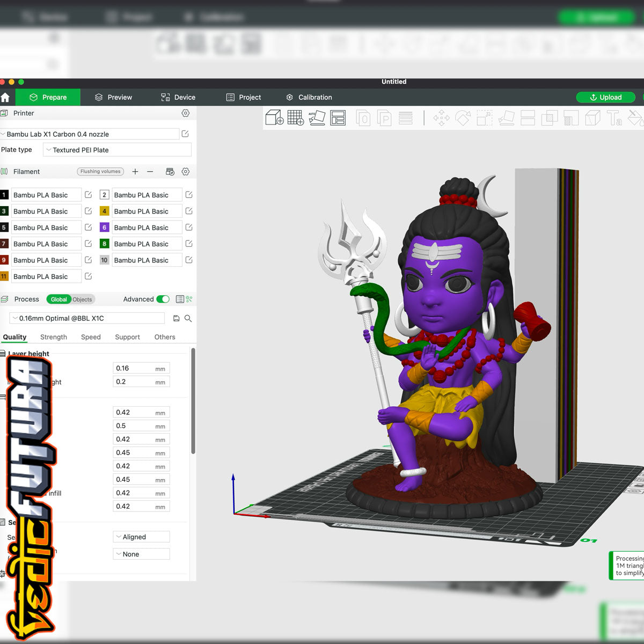Click the Arrange all objects icon

(x=338, y=118)
